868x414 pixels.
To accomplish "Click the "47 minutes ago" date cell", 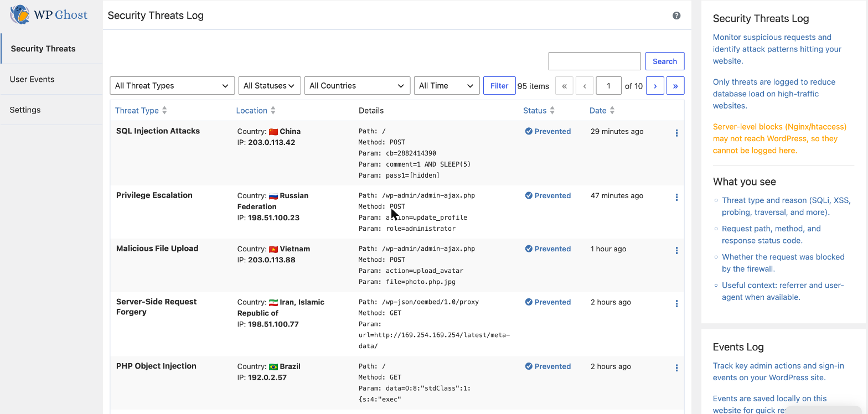I will [617, 195].
